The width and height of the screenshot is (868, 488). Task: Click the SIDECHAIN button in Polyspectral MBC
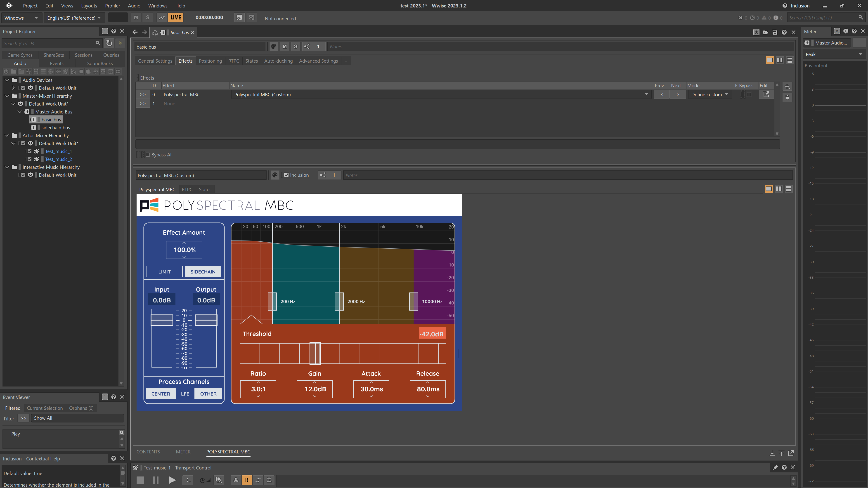point(203,271)
